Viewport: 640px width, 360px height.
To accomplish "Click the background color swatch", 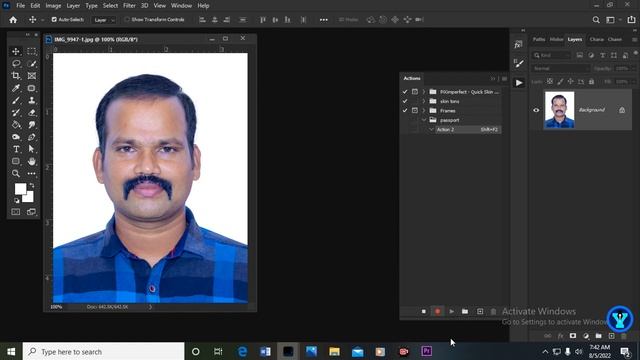I will (29, 198).
